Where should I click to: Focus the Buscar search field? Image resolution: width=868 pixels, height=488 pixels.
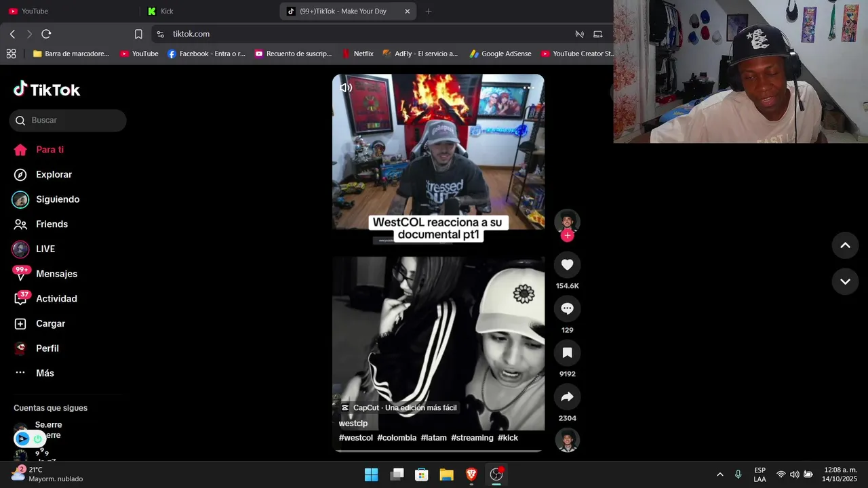(68, 121)
